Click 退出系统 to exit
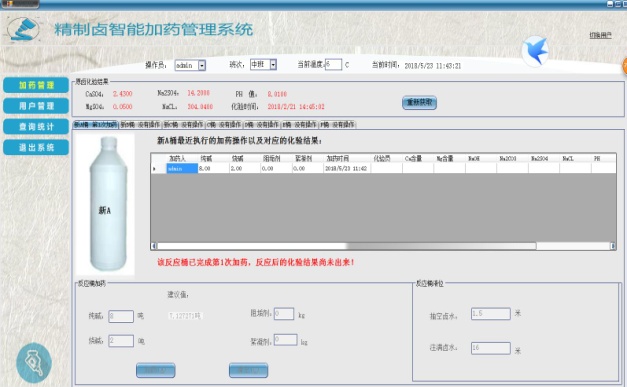This screenshot has height=387, width=627. (36, 148)
